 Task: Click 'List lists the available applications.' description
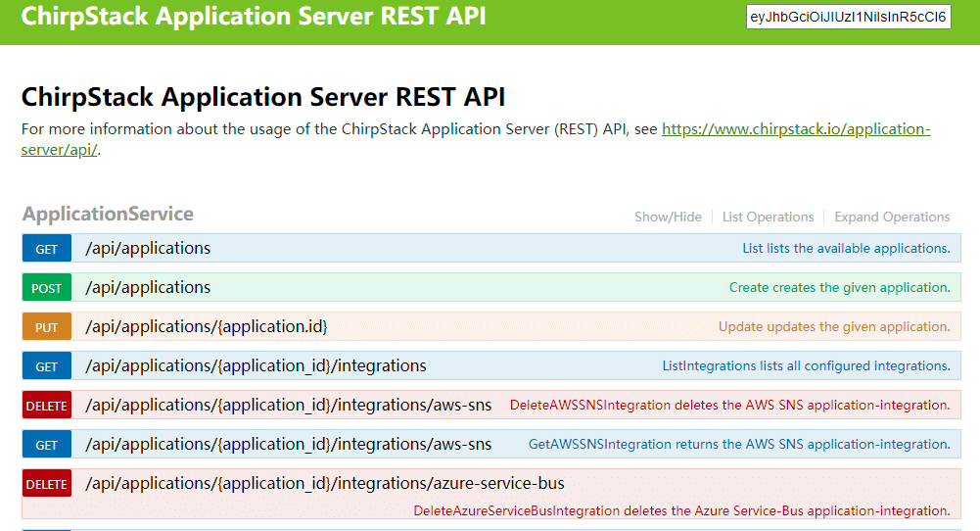(x=846, y=248)
